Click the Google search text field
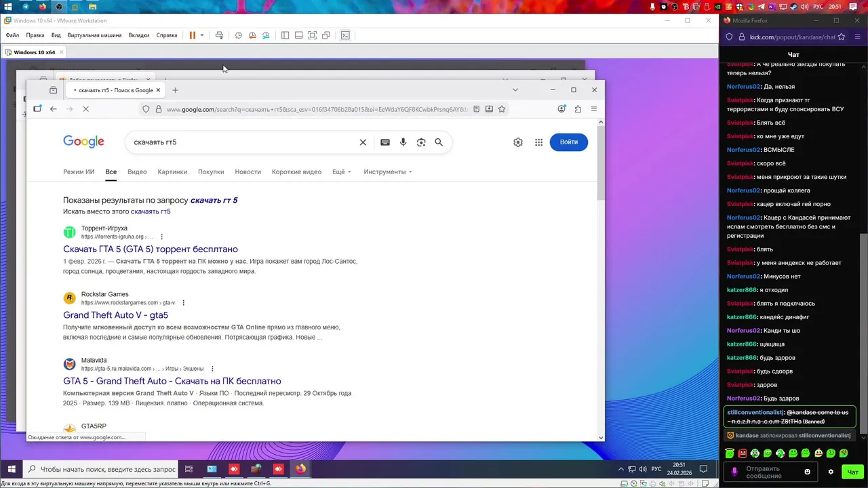Screen dimensions: 868x488 244,142
